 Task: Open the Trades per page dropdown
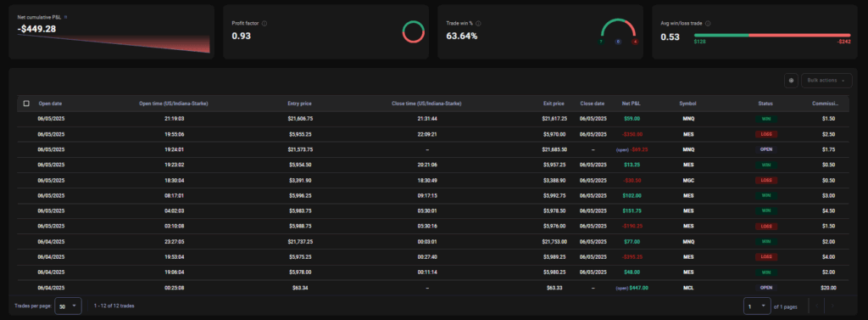[x=68, y=306]
